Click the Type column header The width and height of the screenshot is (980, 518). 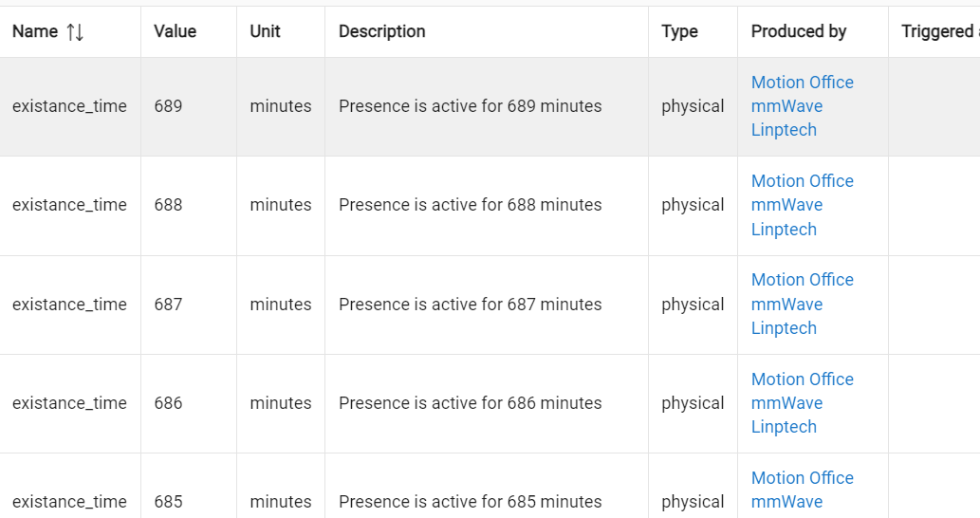(679, 31)
